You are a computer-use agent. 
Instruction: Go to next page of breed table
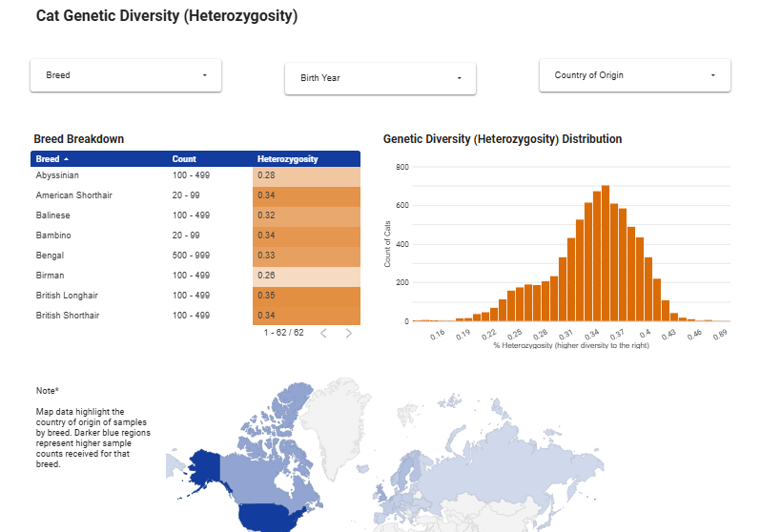pyautogui.click(x=349, y=333)
